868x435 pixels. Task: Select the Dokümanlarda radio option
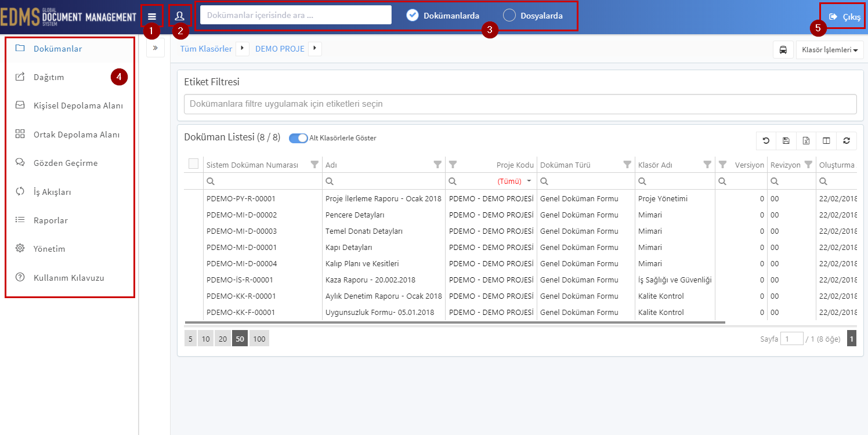443,16
